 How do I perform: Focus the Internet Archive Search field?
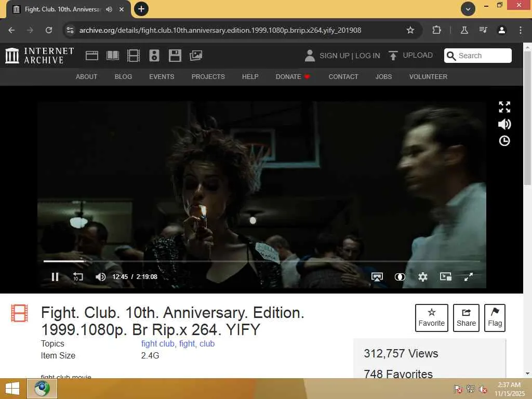[x=478, y=56]
